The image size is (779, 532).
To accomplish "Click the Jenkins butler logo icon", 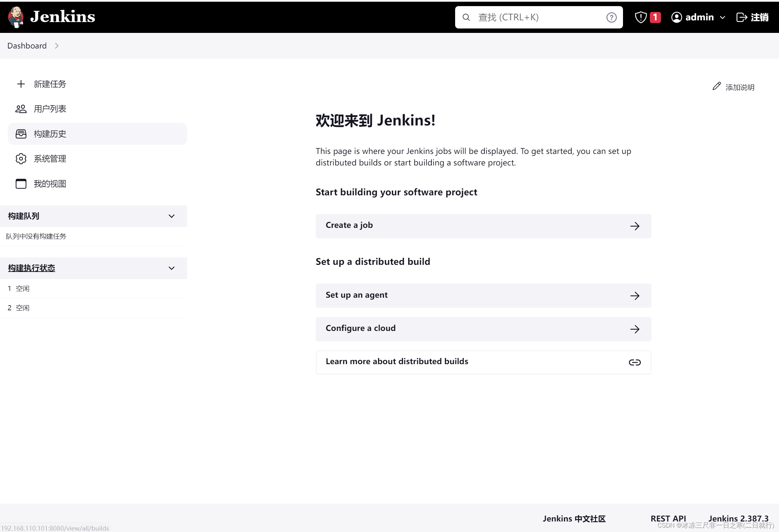I will (x=16, y=17).
